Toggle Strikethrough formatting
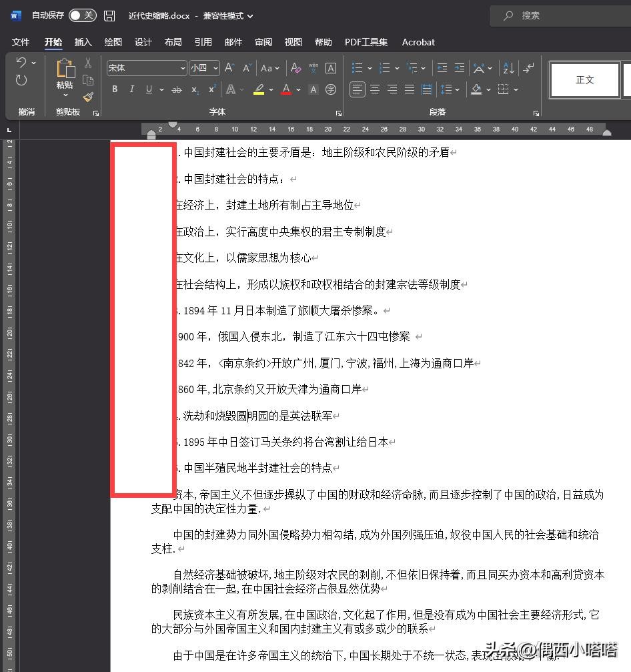 tap(177, 89)
